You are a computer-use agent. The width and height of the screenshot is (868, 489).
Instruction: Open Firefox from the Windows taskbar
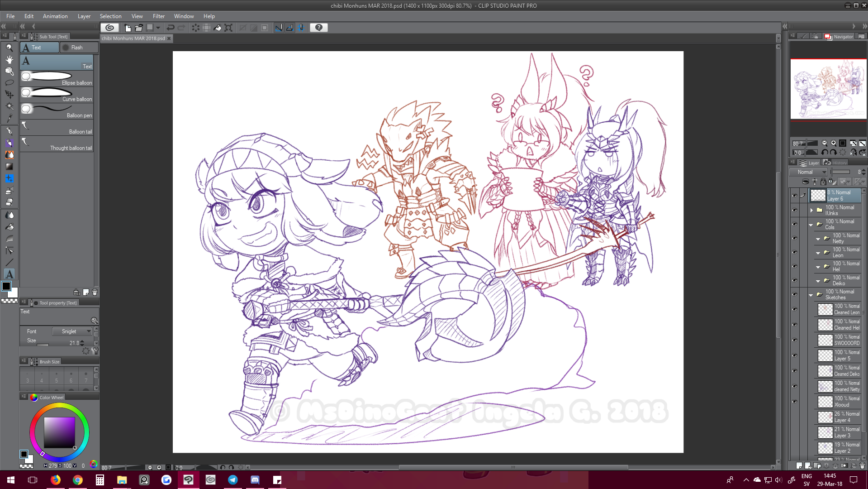pyautogui.click(x=56, y=480)
